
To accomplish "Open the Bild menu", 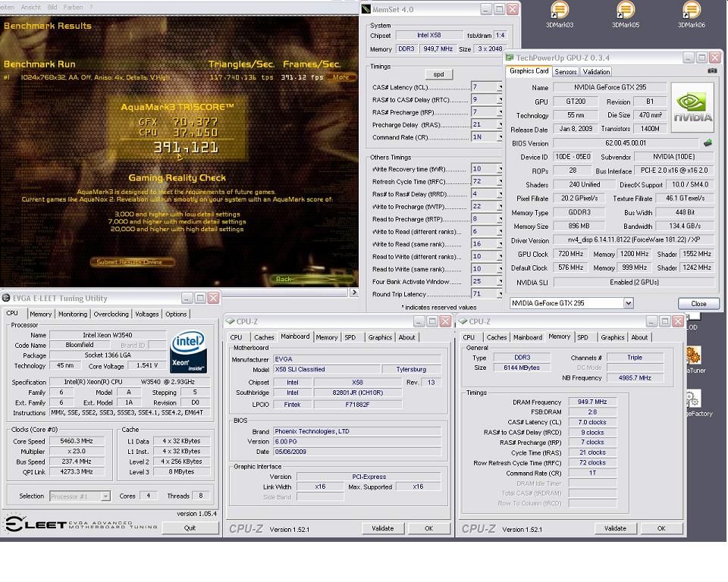I will point(52,8).
